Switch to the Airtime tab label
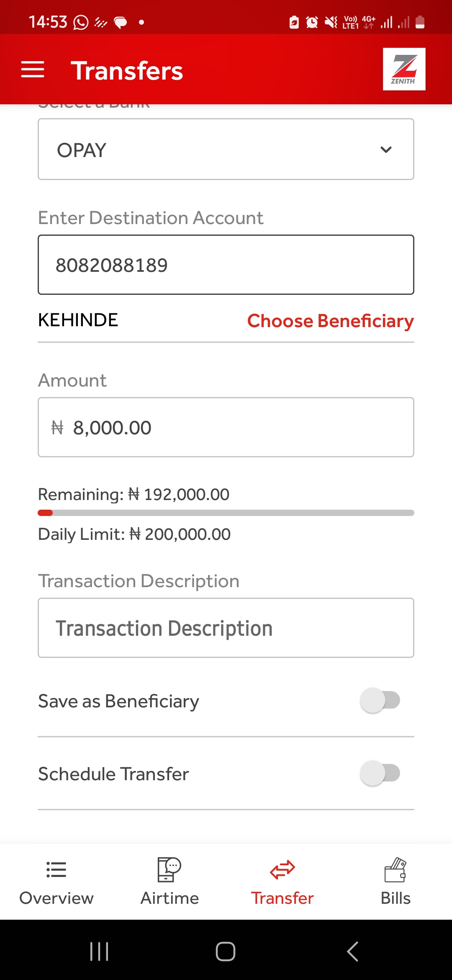 (169, 898)
